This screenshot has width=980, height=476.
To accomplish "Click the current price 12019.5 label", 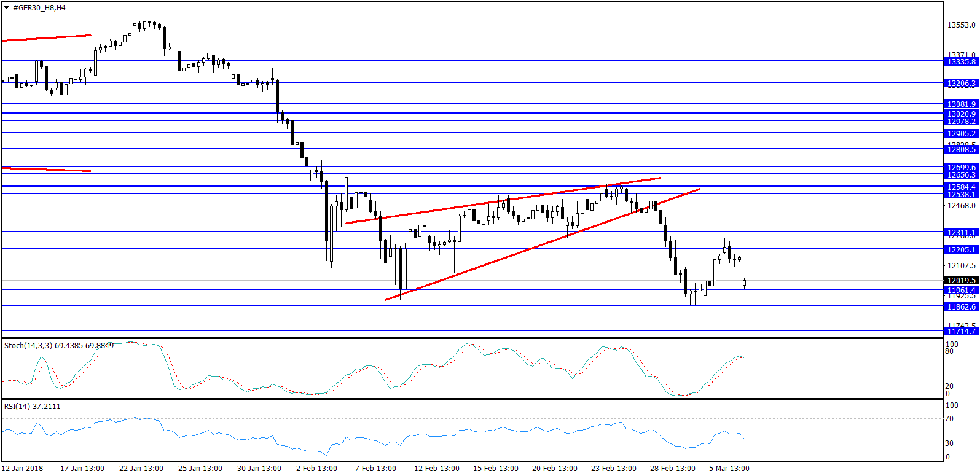I will point(961,280).
